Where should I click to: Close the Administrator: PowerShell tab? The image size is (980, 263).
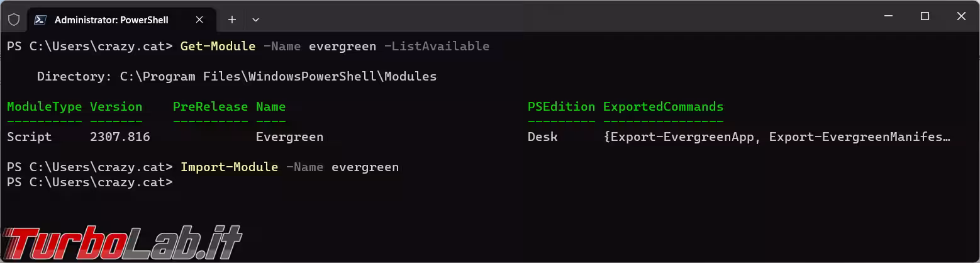(x=199, y=20)
